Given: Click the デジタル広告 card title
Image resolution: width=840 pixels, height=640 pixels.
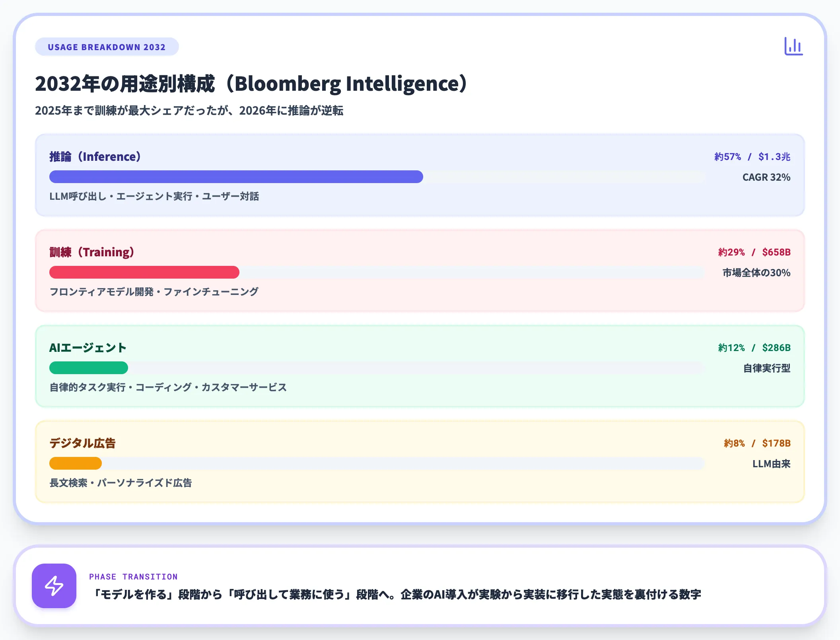Looking at the screenshot, I should 82,443.
